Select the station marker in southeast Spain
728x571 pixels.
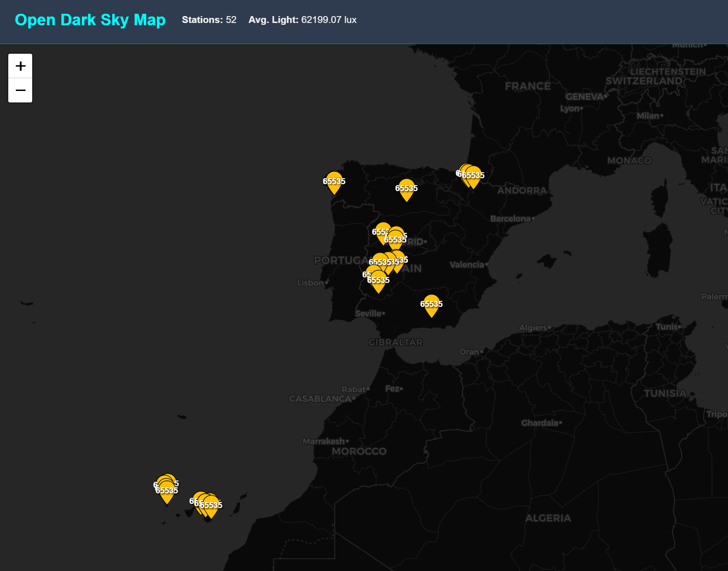click(x=431, y=305)
